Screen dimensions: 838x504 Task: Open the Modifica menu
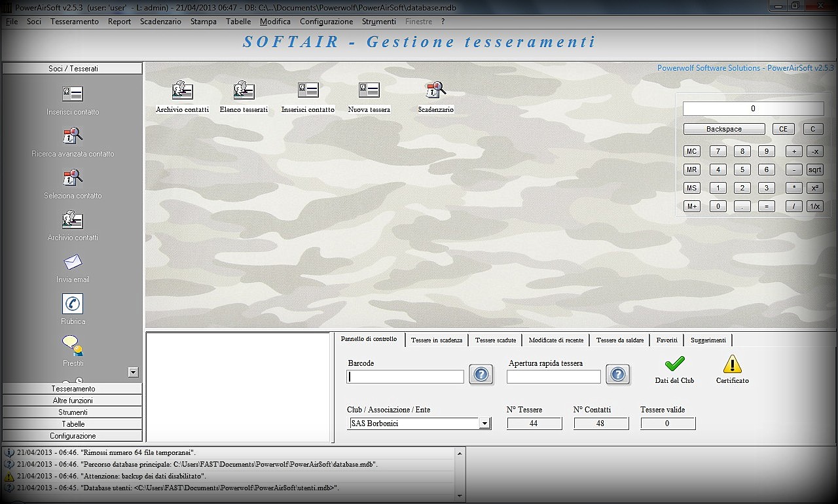click(275, 22)
